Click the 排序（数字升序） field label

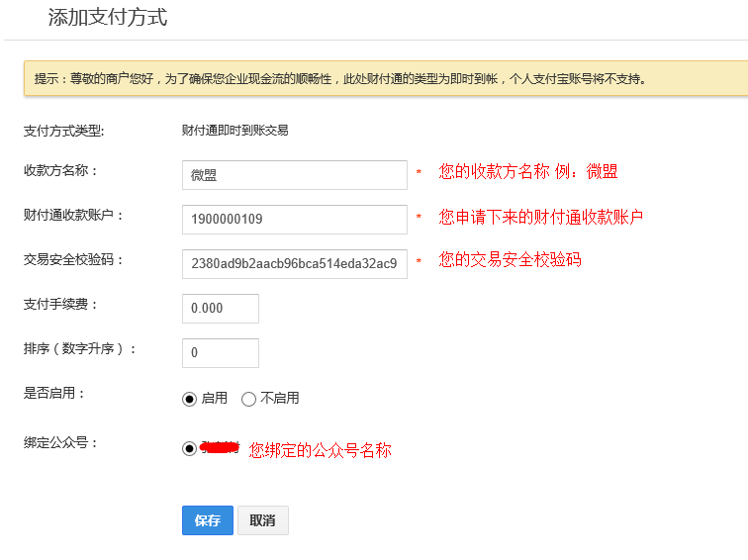click(x=80, y=349)
